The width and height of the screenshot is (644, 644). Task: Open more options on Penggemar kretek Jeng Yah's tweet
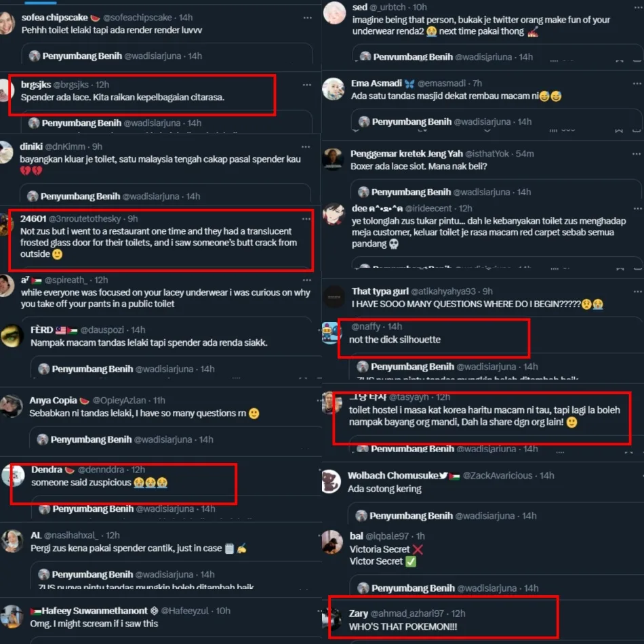pyautogui.click(x=637, y=154)
